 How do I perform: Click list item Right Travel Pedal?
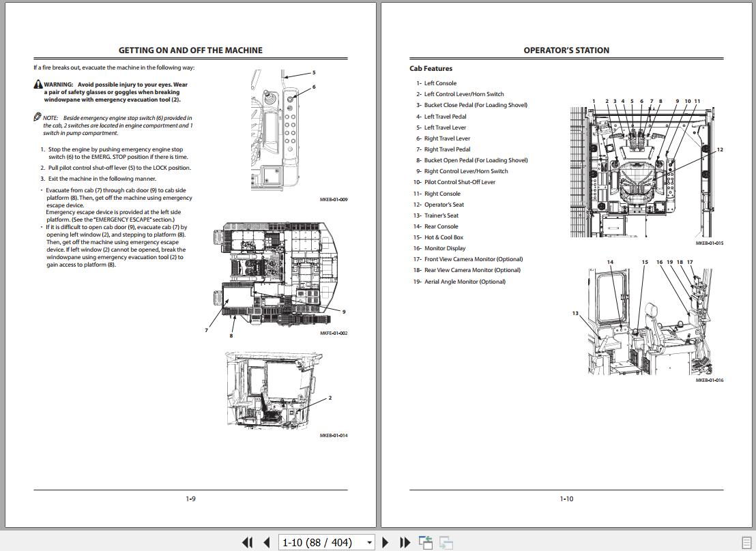[x=443, y=149]
